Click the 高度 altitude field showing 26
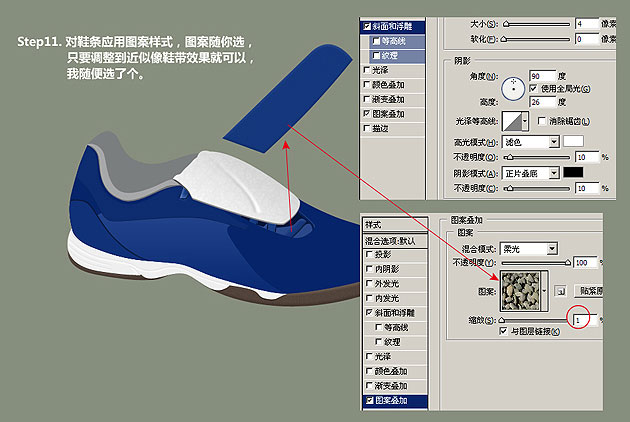 point(540,101)
